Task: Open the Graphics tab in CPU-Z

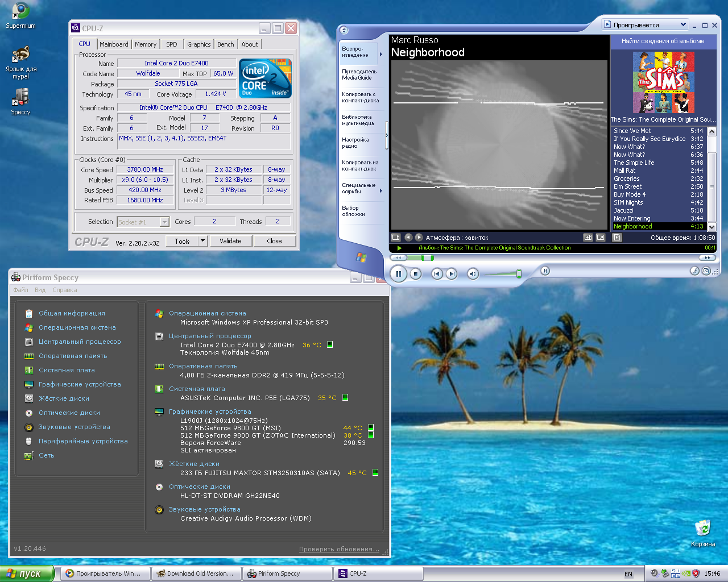Action: pyautogui.click(x=199, y=44)
